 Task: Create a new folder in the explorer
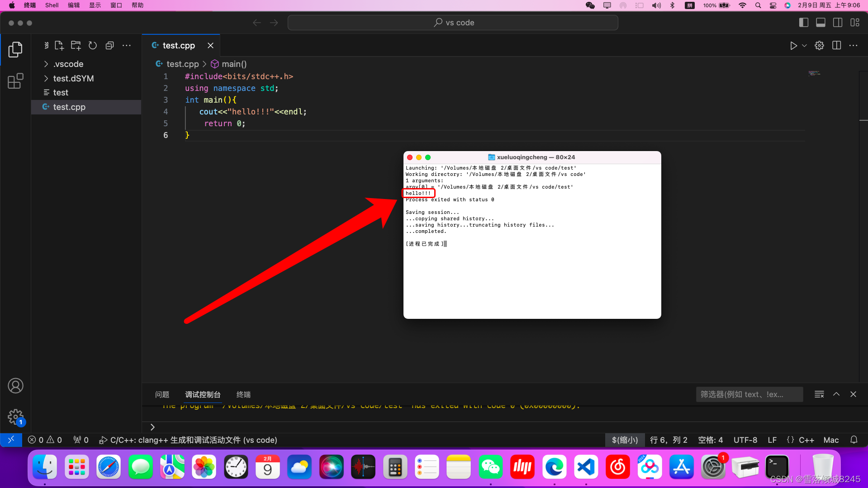[76, 45]
